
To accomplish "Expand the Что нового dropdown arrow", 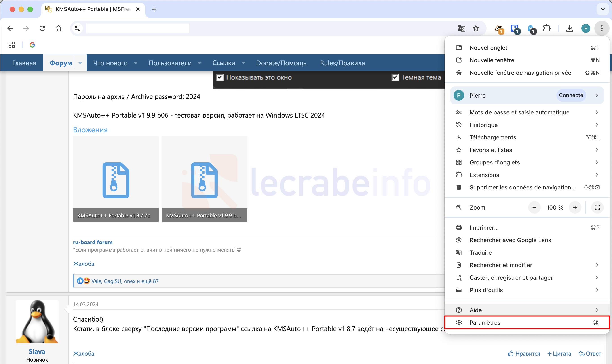I will (135, 63).
